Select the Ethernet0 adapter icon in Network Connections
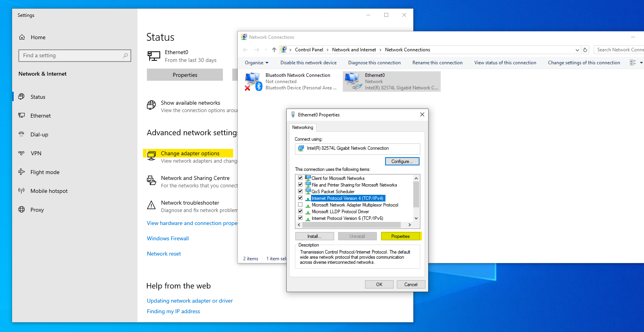 (353, 82)
